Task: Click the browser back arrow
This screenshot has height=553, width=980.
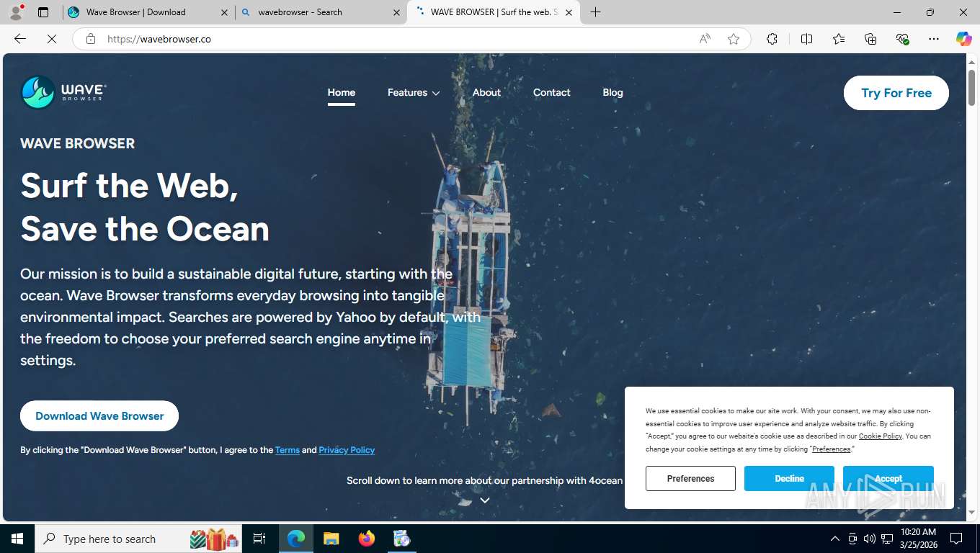Action: (20, 39)
